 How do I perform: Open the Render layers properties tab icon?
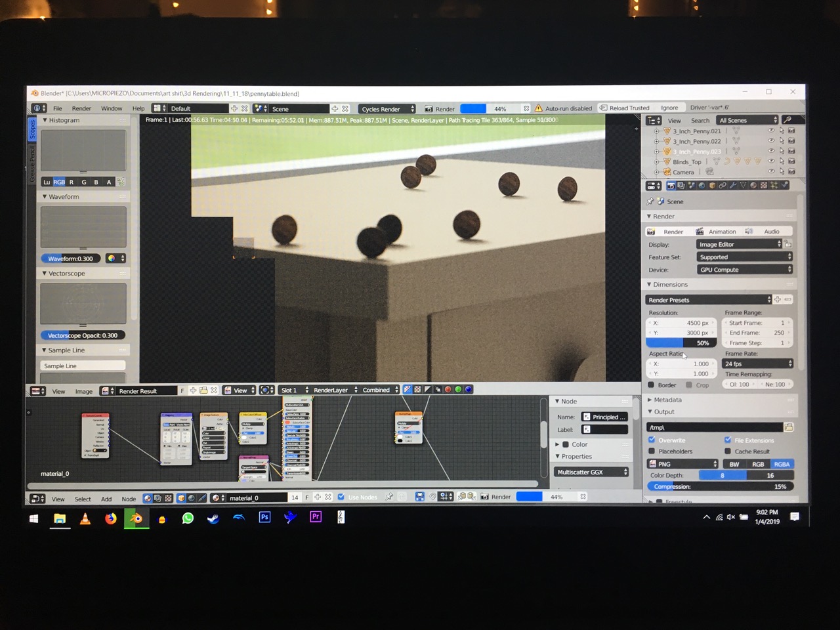pos(681,185)
